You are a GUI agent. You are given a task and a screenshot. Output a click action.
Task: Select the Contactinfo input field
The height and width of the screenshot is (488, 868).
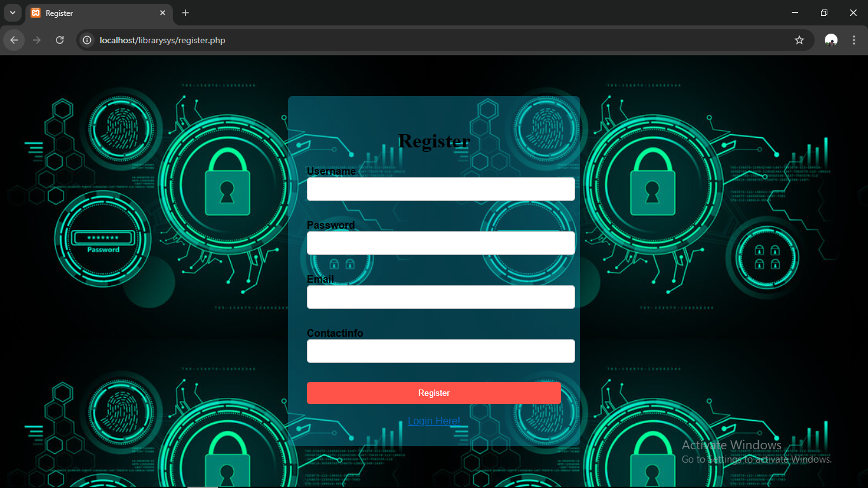coord(440,351)
